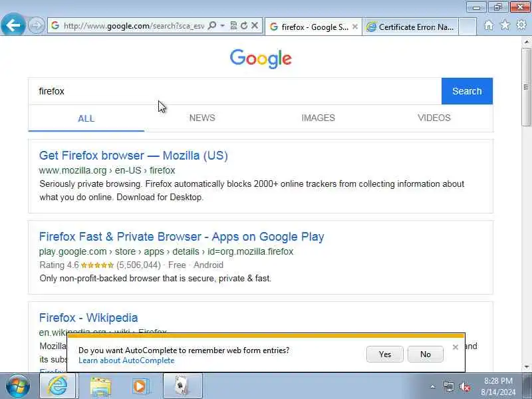
Task: Select the ALL results tab
Action: (86, 118)
